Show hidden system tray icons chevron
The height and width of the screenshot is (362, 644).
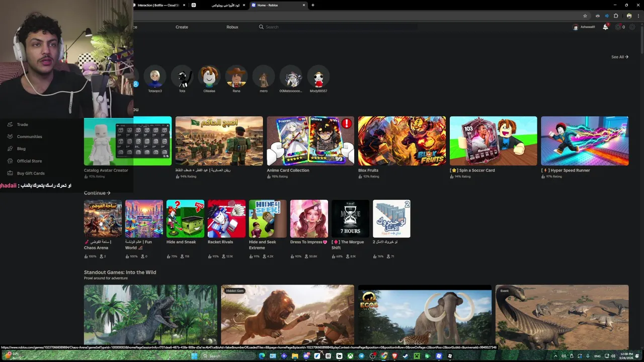[x=555, y=356]
